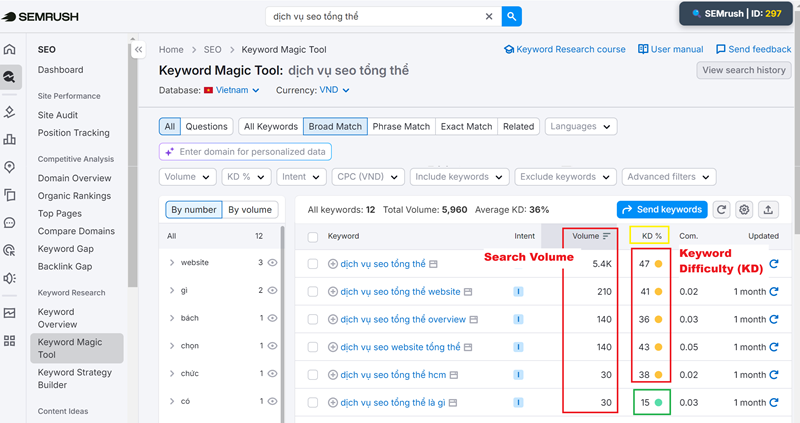Open SERP icon for 'dịch vụ seo tổng thể overview'
800x423 pixels.
pyautogui.click(x=473, y=319)
